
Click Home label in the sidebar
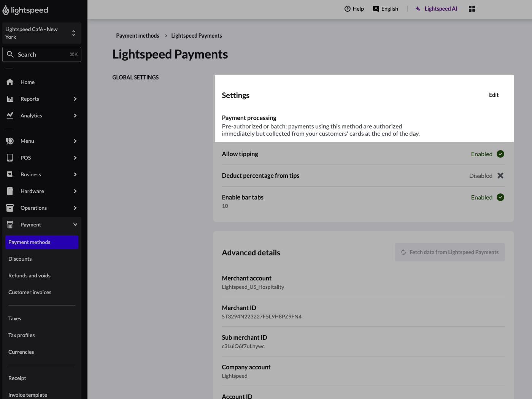coord(27,82)
